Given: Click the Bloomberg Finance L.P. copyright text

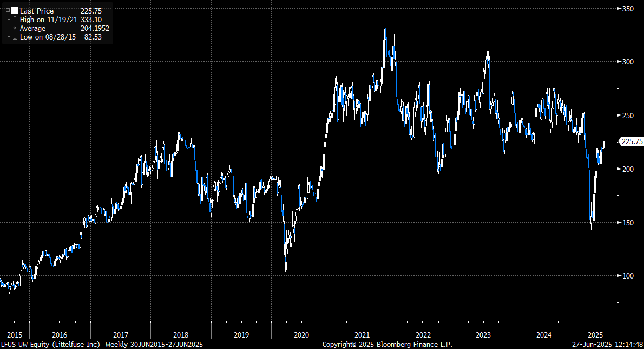Looking at the screenshot, I should pyautogui.click(x=387, y=345).
